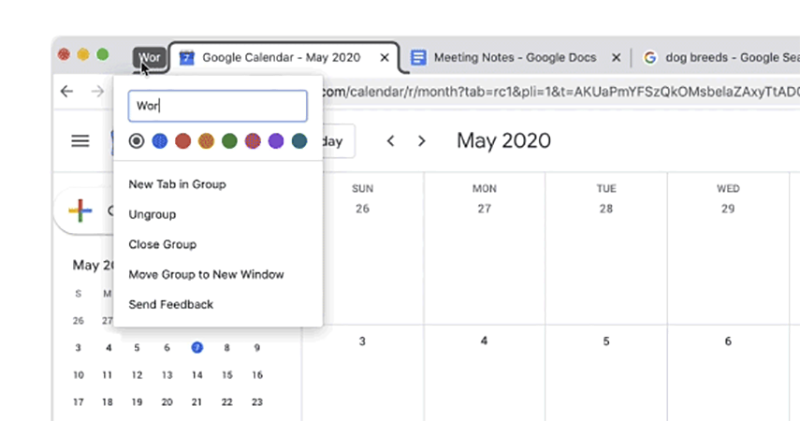Image resolution: width=800 pixels, height=421 pixels.
Task: Switch to the Meeting Notes - Google Docs tab
Action: (x=510, y=58)
